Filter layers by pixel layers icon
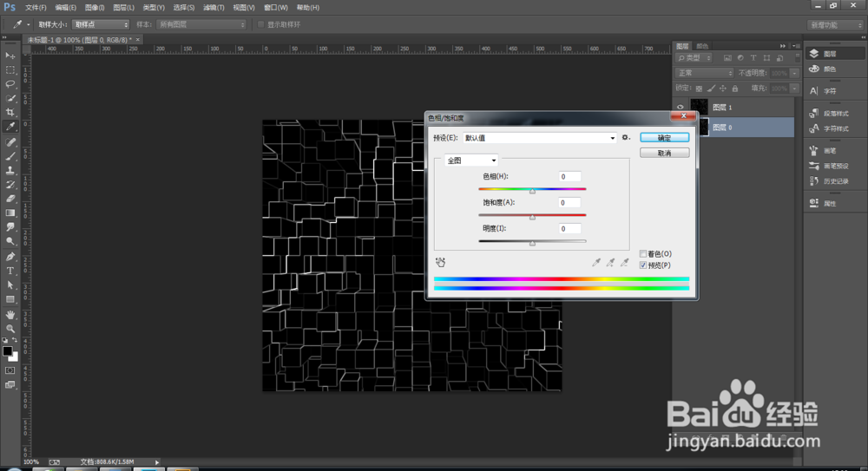Image resolution: width=868 pixels, height=471 pixels. [727, 57]
